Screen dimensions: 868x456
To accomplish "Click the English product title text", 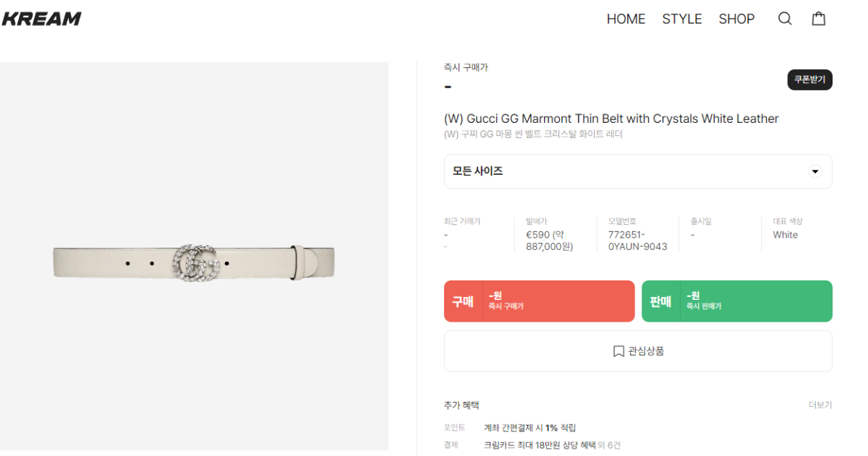I will click(x=610, y=119).
